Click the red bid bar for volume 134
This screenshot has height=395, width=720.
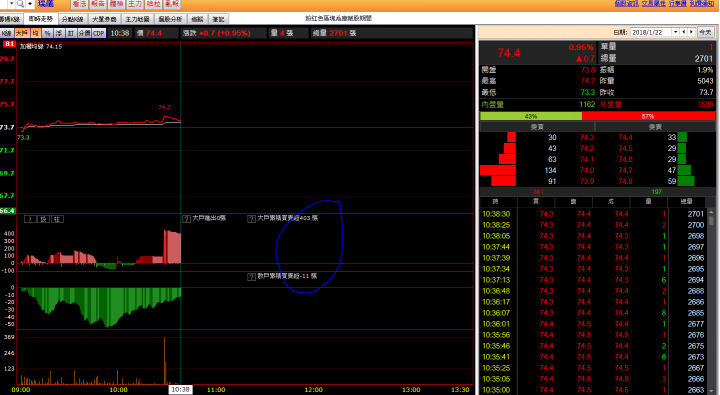(x=498, y=170)
